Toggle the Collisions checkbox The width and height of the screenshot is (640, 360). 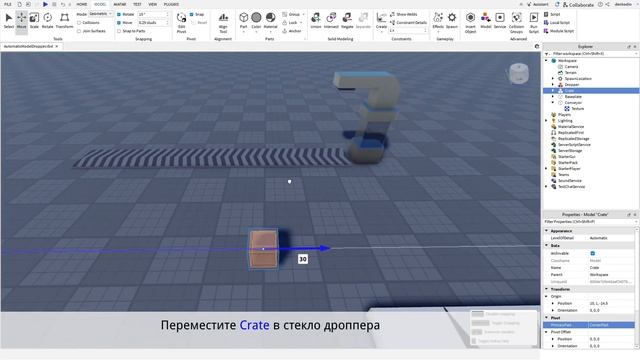click(79, 22)
